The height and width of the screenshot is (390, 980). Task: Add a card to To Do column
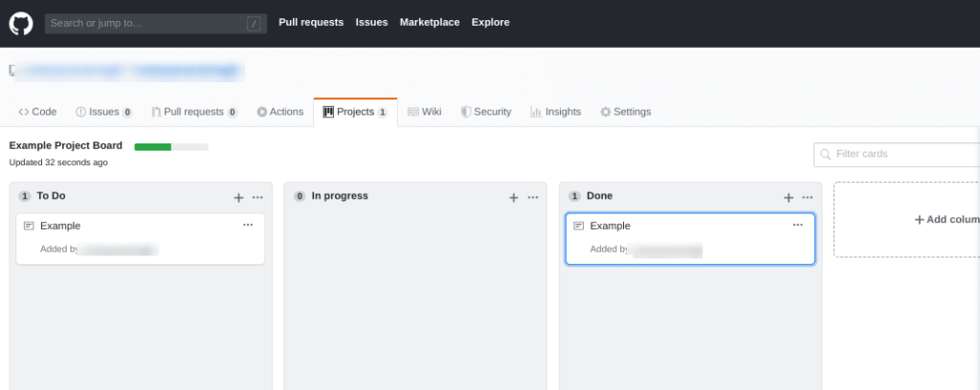(x=238, y=197)
